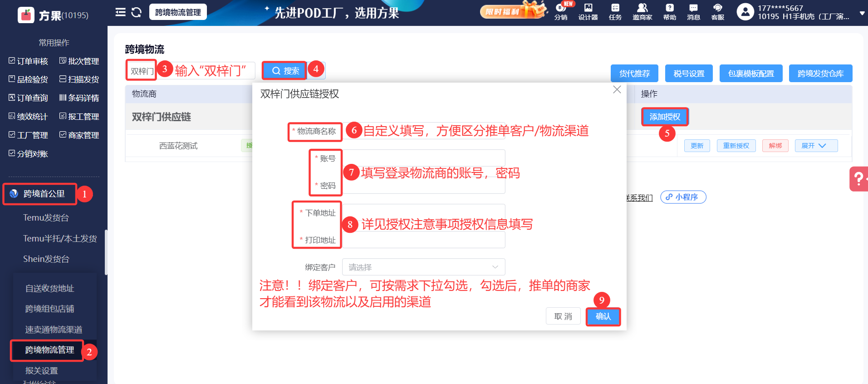The width and height of the screenshot is (868, 384).
Task: Click 重新授权 on the 西蓝花测试 row
Action: (x=736, y=146)
